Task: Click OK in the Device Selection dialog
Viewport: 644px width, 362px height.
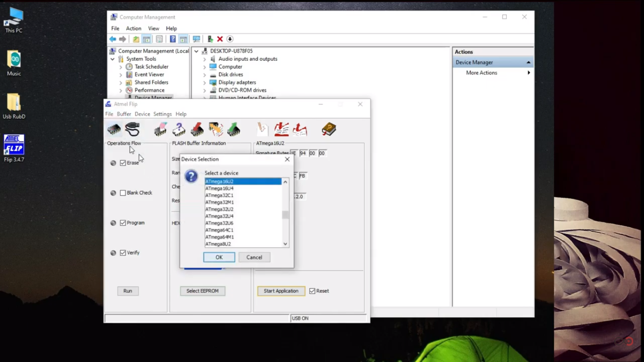Action: point(219,257)
